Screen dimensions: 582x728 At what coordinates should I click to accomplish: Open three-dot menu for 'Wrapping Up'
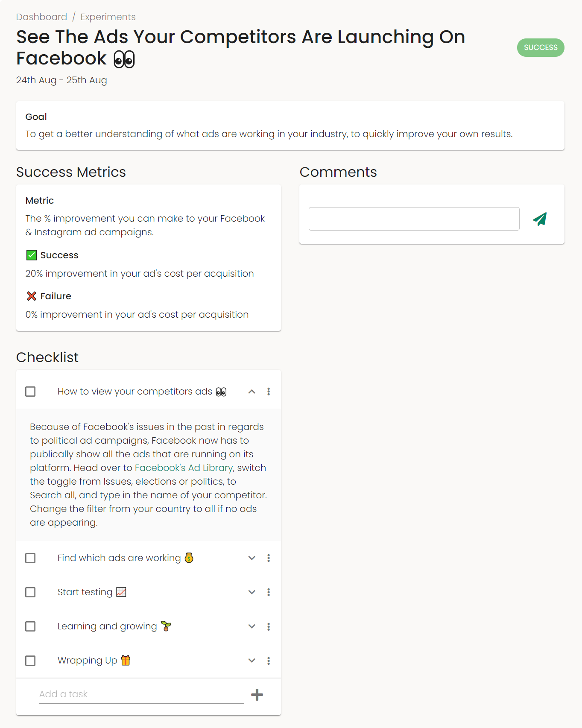(x=269, y=661)
